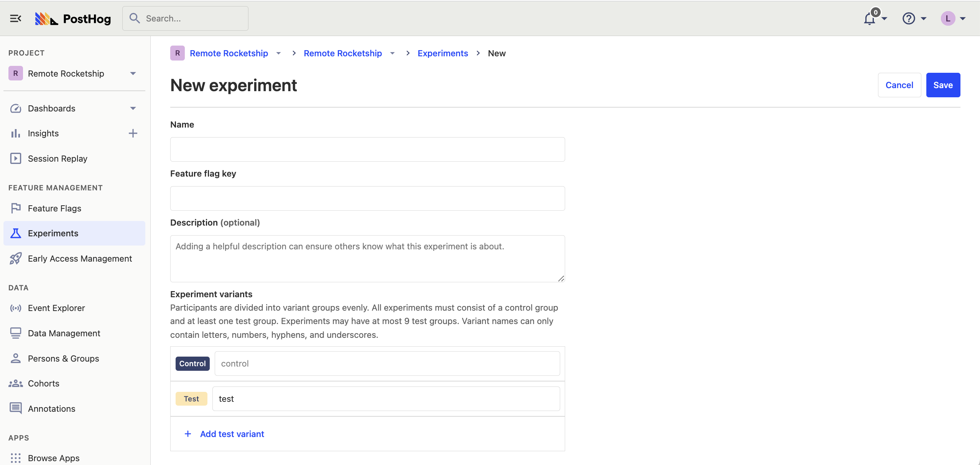Focus the Feature flag key field
The height and width of the screenshot is (465, 980).
point(367,198)
